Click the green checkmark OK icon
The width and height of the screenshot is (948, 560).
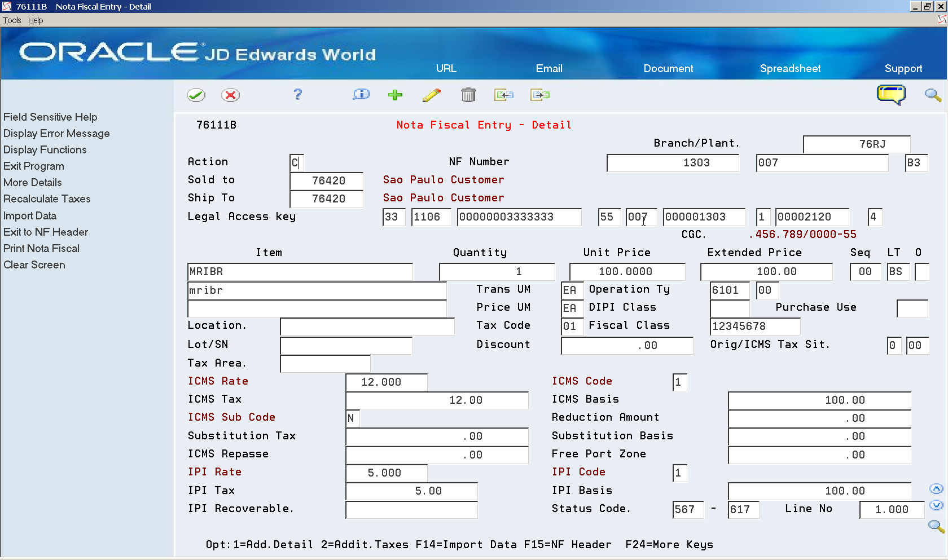[x=196, y=95]
